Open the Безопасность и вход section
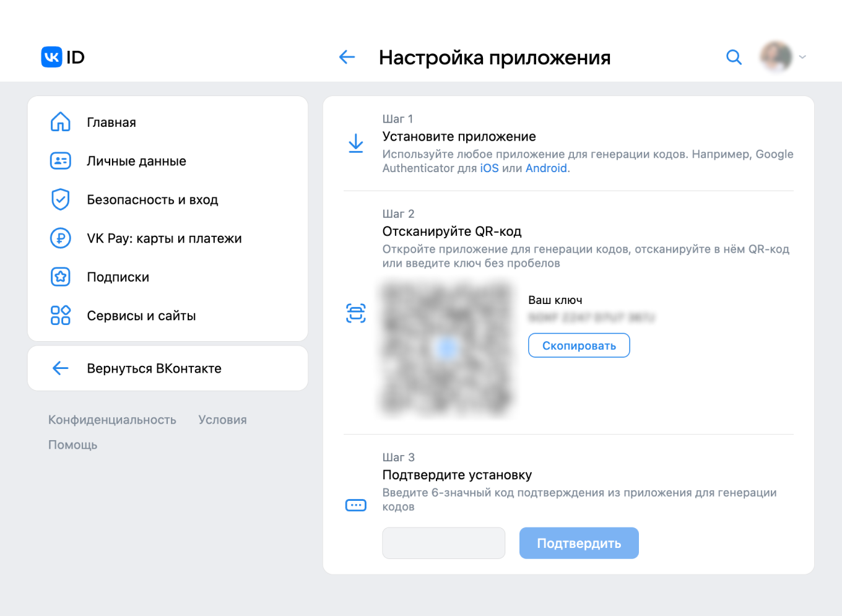The image size is (842, 616). [x=152, y=199]
